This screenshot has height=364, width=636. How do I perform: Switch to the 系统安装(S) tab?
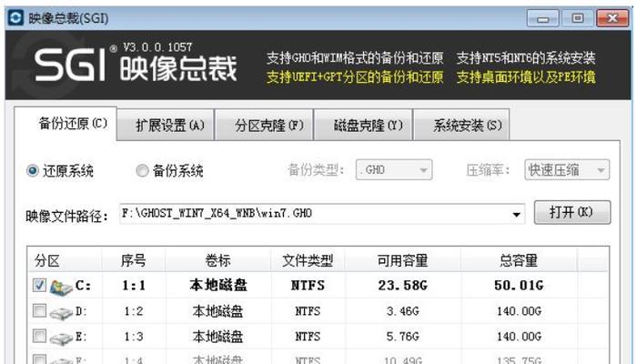pyautogui.click(x=461, y=125)
